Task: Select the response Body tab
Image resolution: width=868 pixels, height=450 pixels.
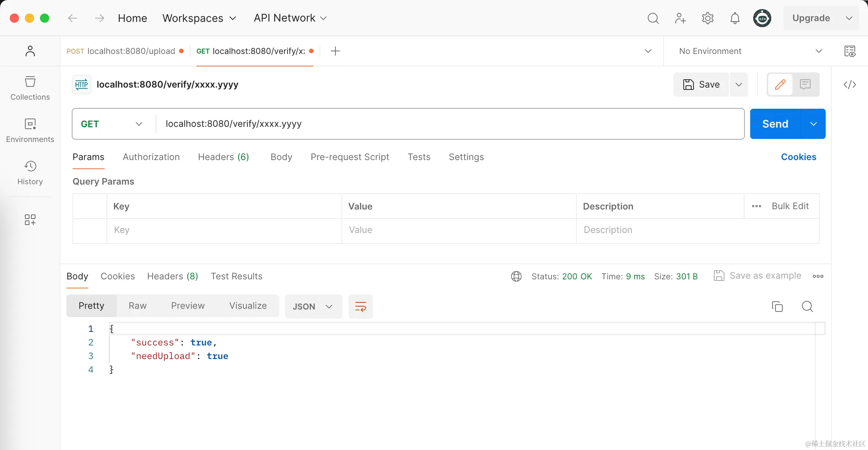Action: click(77, 276)
